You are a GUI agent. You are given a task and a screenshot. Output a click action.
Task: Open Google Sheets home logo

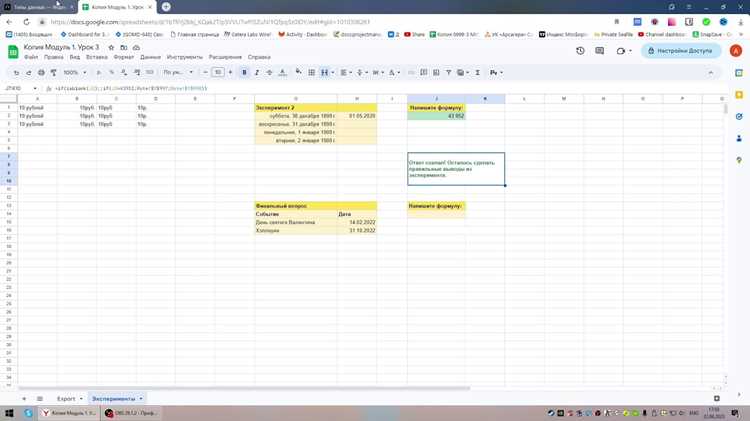click(13, 52)
